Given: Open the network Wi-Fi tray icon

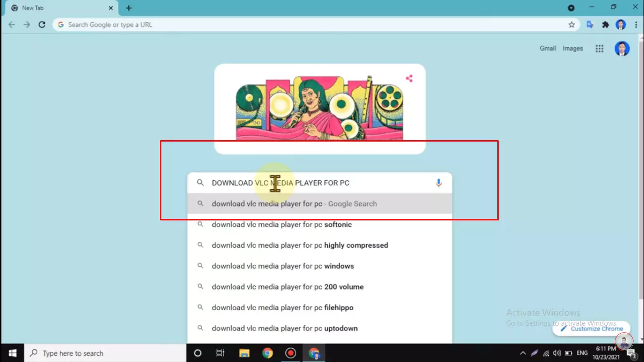Looking at the screenshot, I should (x=546, y=353).
